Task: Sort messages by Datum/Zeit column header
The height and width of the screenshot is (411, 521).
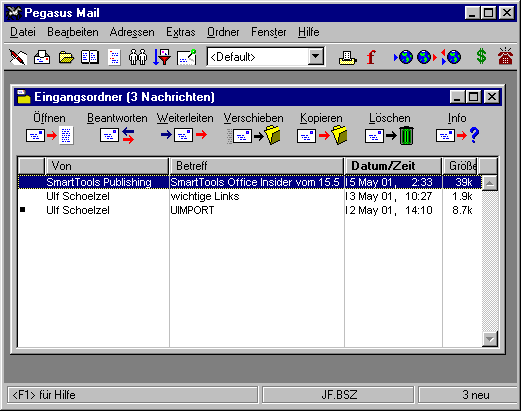Action: (x=393, y=166)
